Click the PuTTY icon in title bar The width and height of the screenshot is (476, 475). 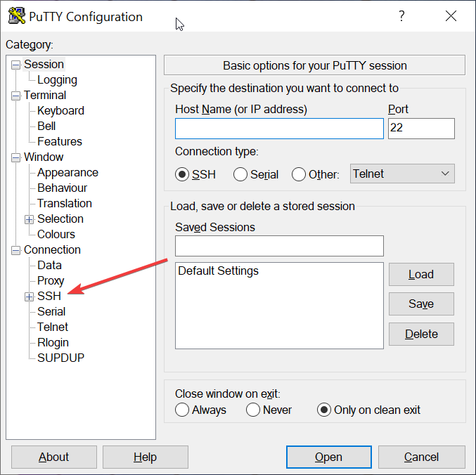point(17,15)
